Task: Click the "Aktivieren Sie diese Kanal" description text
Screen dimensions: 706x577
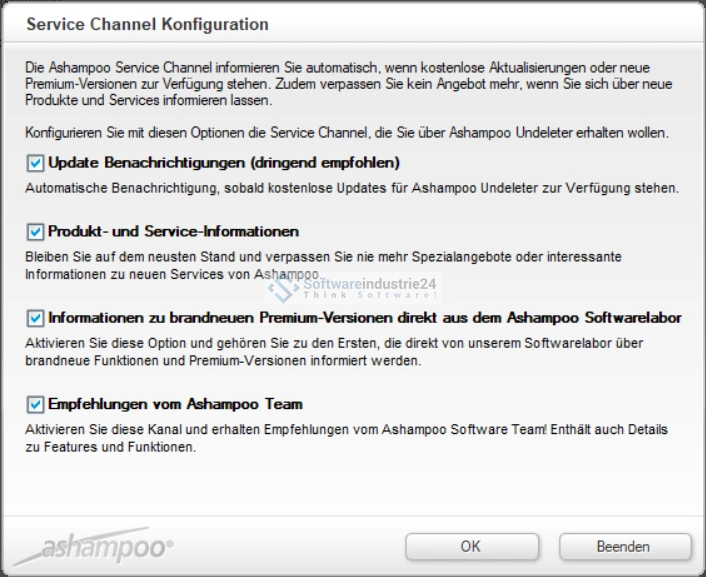Action: 346,438
